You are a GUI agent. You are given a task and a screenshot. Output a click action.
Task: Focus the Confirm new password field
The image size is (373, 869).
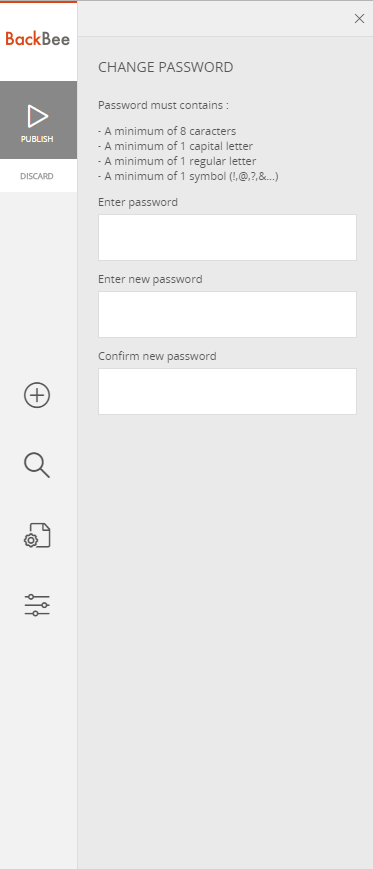point(227,391)
